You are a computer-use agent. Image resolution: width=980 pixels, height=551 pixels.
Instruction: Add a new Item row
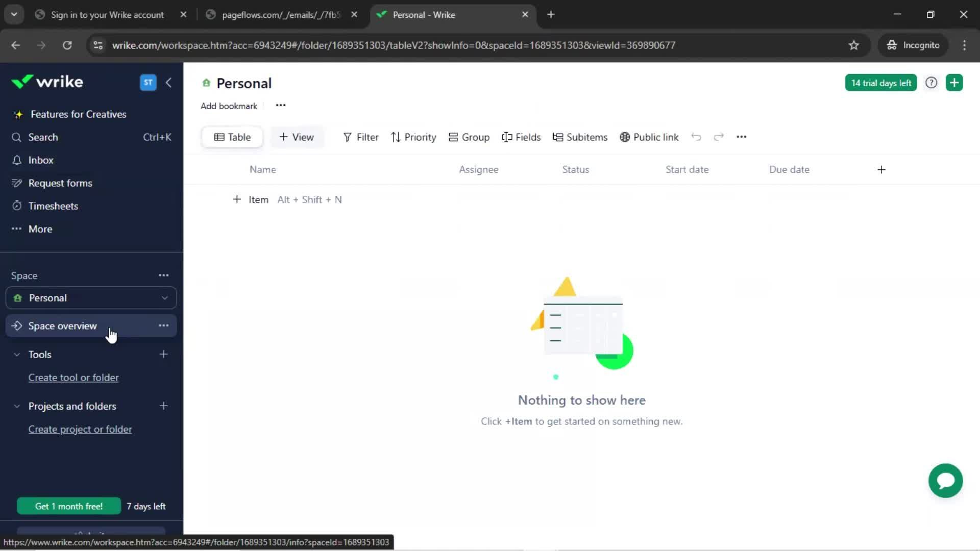pos(250,199)
